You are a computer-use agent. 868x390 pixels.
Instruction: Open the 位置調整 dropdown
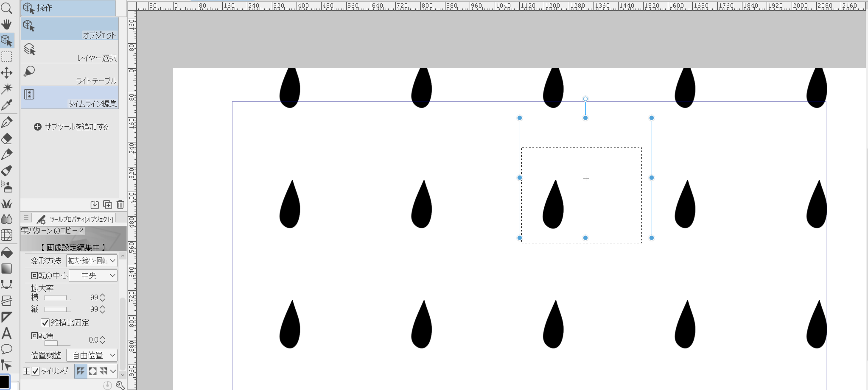coord(92,355)
